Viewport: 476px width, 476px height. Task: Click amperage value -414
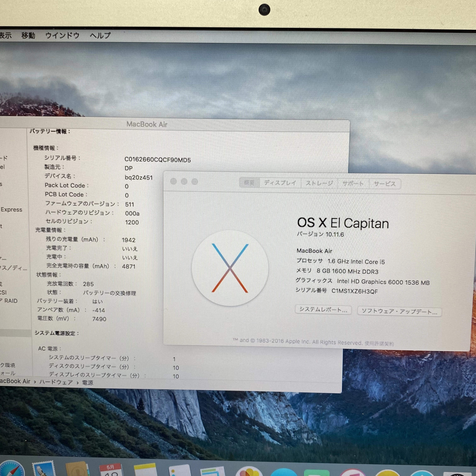[99, 310]
